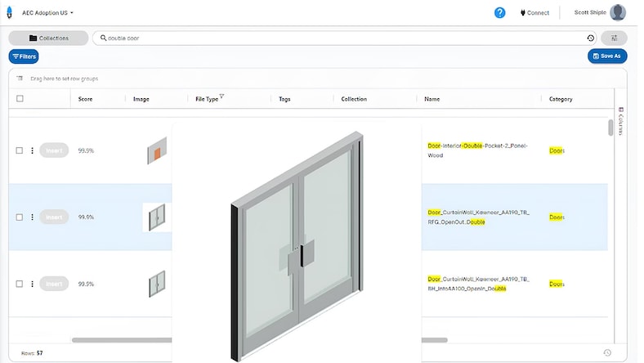This screenshot has width=644, height=363.
Task: Click the File Type filter funnel icon
Action: pyautogui.click(x=221, y=96)
